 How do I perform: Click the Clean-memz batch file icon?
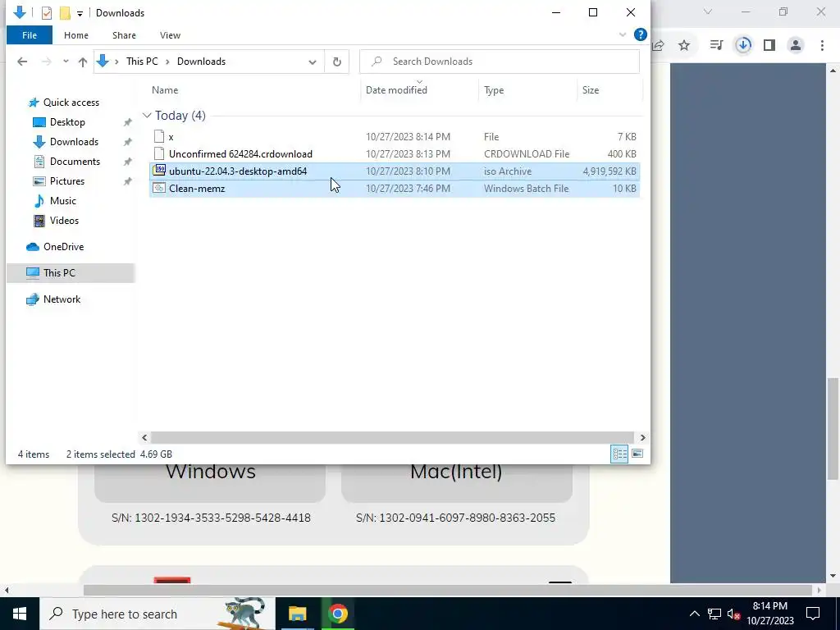[x=159, y=188]
